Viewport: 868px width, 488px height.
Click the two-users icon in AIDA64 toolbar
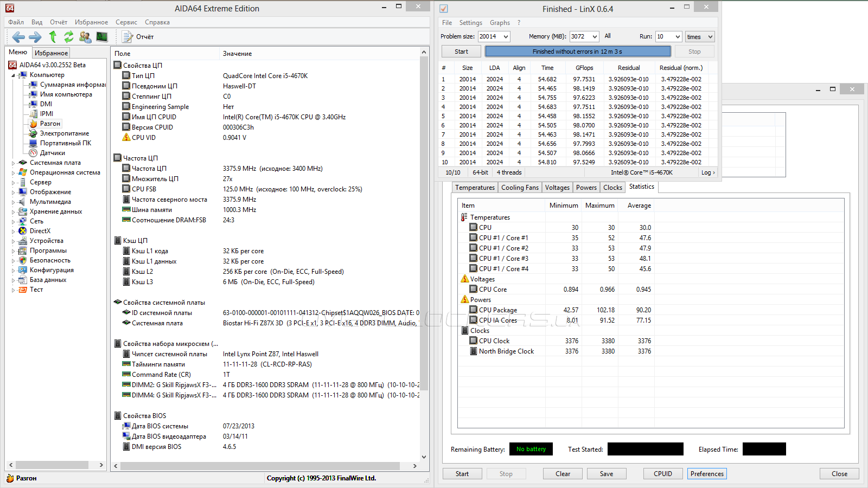[85, 37]
